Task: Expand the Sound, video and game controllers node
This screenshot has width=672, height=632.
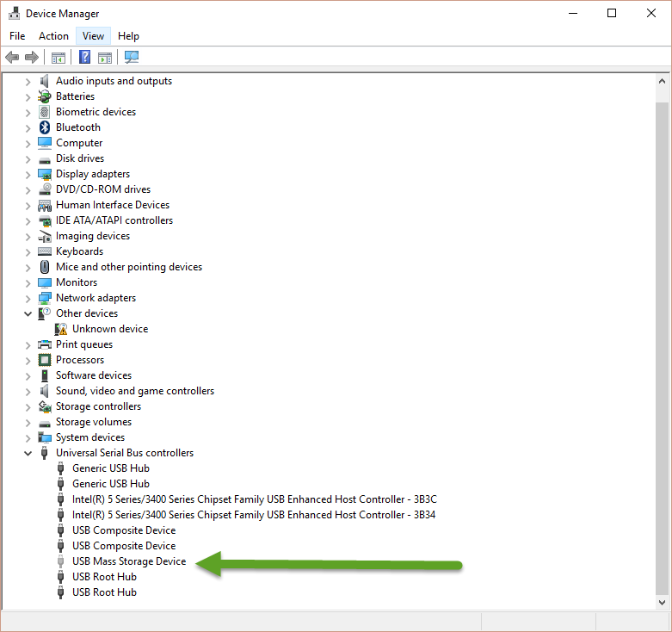Action: (x=28, y=392)
